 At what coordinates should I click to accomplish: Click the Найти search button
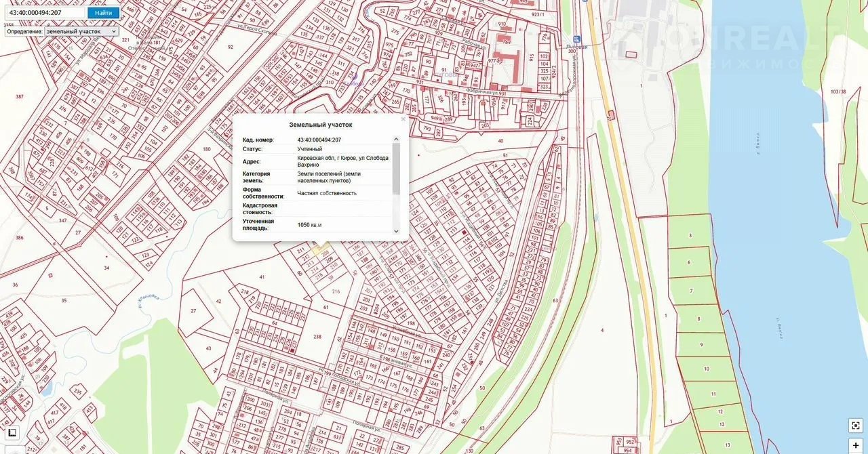click(x=103, y=13)
